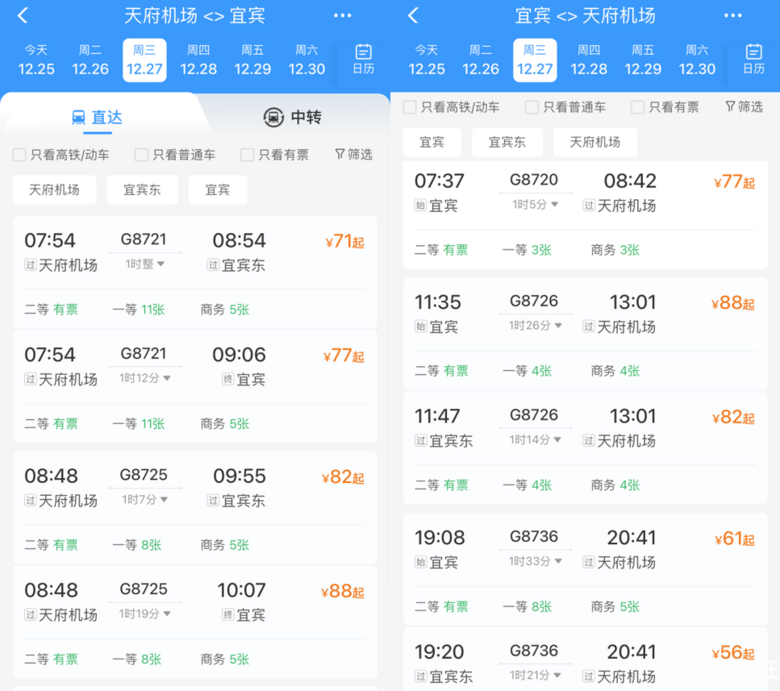
Task: Filter by 宜宾东 station on the 宜宾 <> 天府机场 screen
Action: pyautogui.click(x=507, y=142)
